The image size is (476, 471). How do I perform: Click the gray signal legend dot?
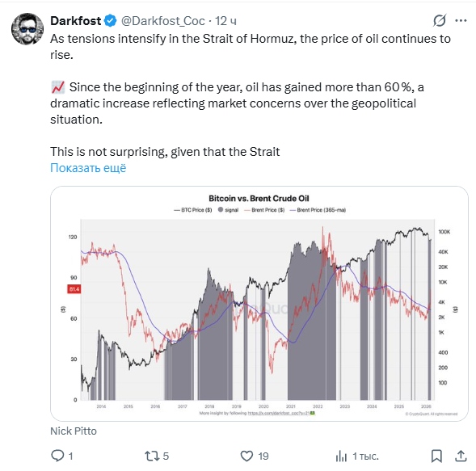coord(221,210)
